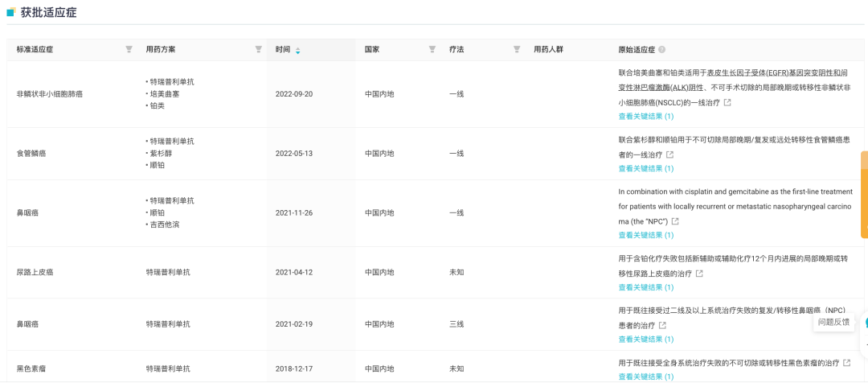The height and width of the screenshot is (383, 868).
Task: Click the date 2021-02-19
Action: pos(294,324)
